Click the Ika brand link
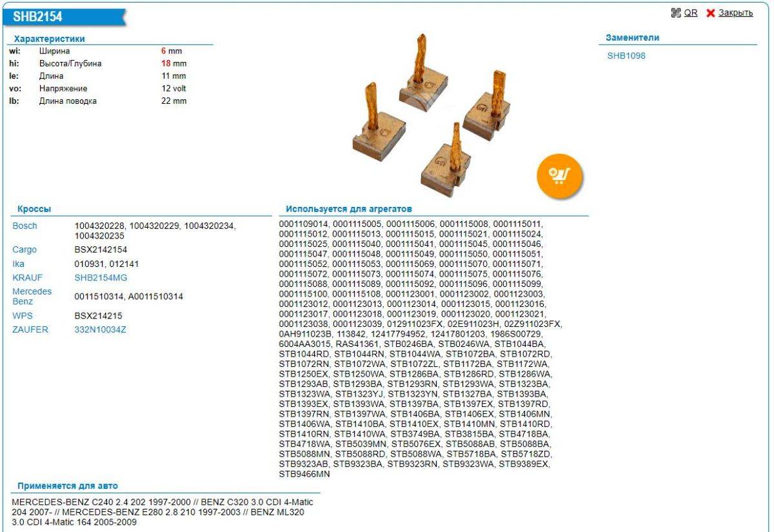The width and height of the screenshot is (774, 532). click(x=18, y=264)
